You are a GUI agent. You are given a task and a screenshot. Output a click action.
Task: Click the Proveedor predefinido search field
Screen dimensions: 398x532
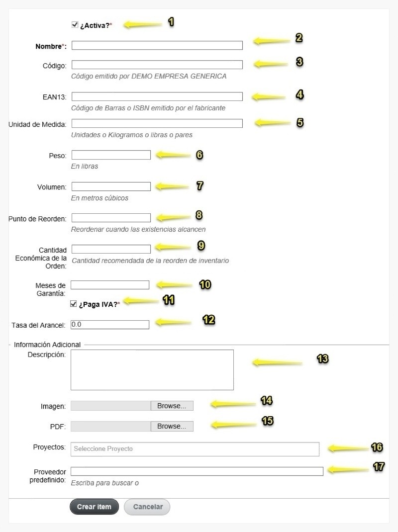(x=197, y=471)
